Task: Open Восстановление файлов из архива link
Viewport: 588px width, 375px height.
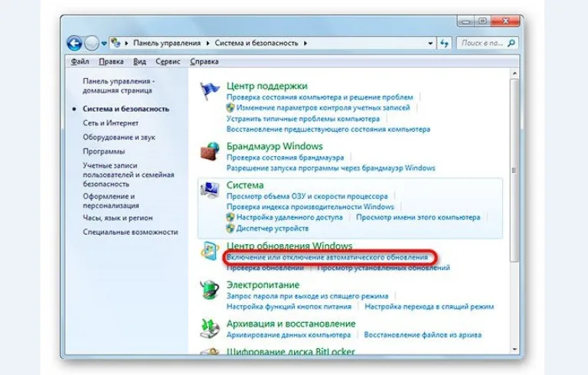Action: pos(423,335)
